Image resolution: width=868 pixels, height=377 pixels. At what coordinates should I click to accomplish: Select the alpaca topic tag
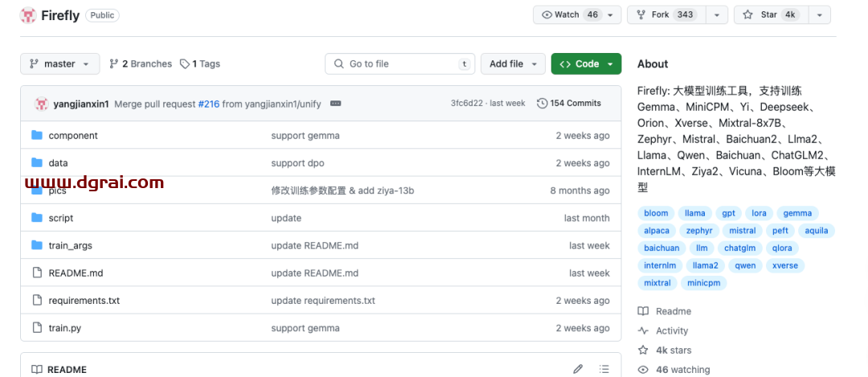tap(657, 231)
